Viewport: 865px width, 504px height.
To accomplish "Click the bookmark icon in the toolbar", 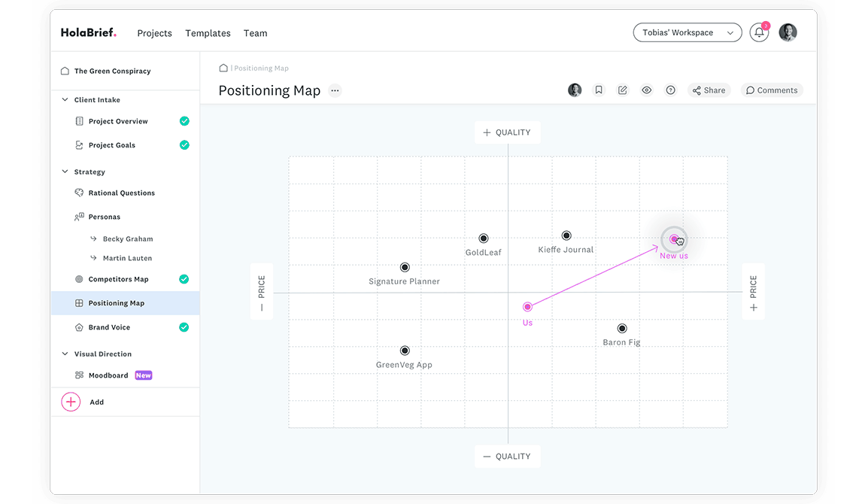I will click(x=599, y=90).
